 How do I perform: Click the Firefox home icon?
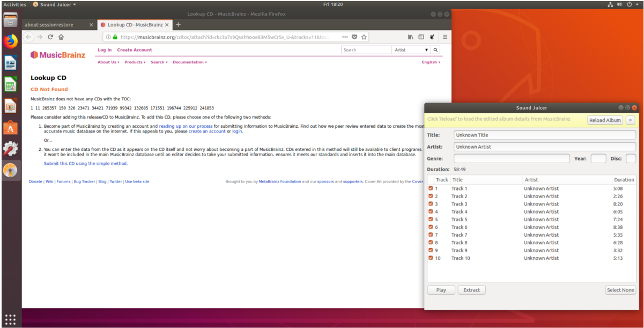(x=61, y=37)
